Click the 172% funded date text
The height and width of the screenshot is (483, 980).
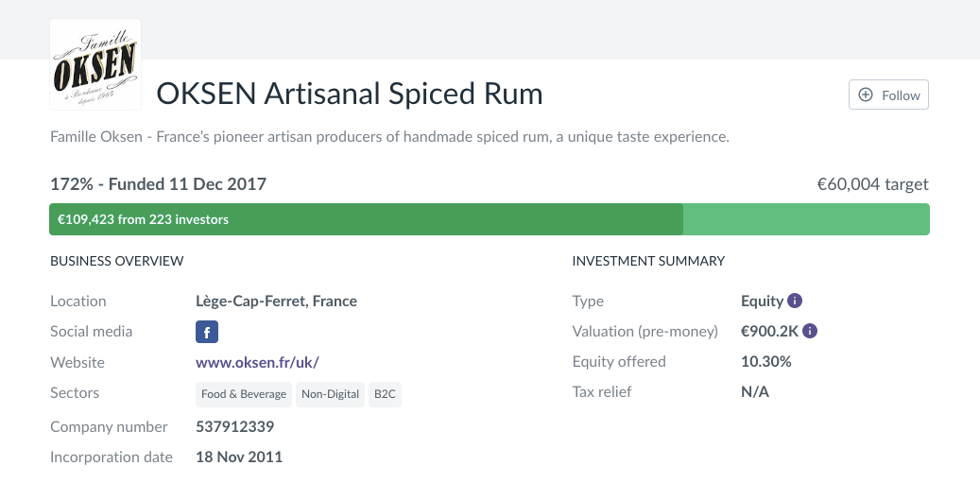[158, 184]
